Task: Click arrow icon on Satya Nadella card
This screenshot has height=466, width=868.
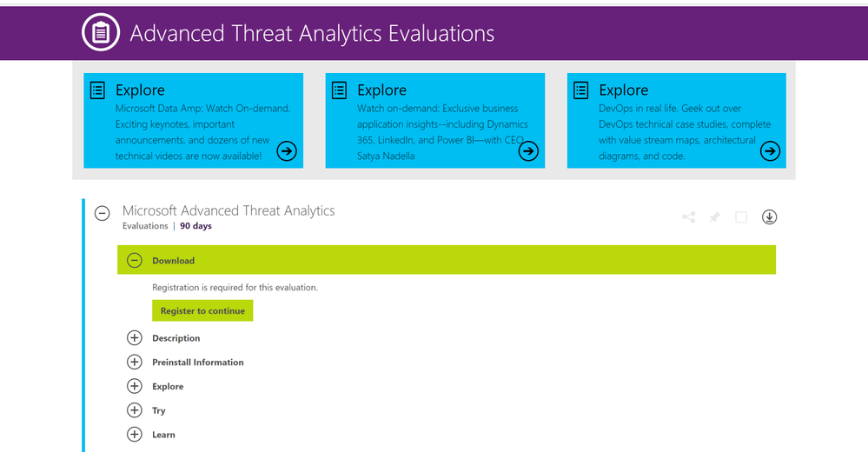Action: point(528,150)
